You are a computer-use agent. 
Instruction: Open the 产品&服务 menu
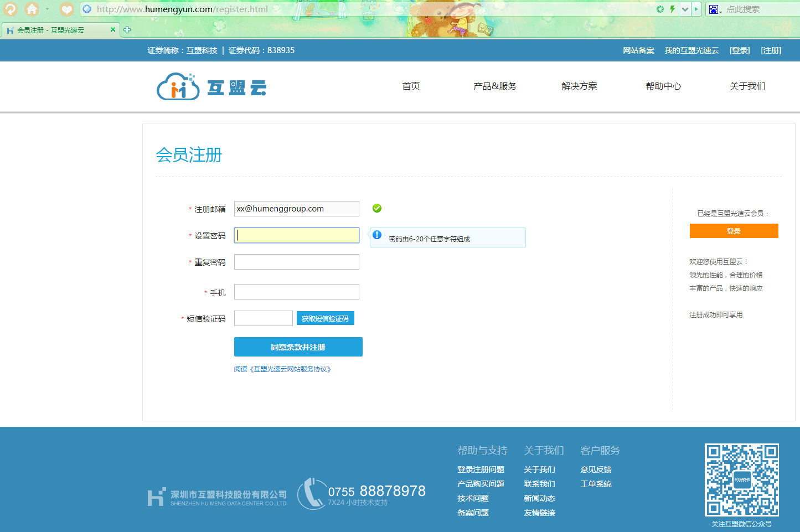point(494,86)
